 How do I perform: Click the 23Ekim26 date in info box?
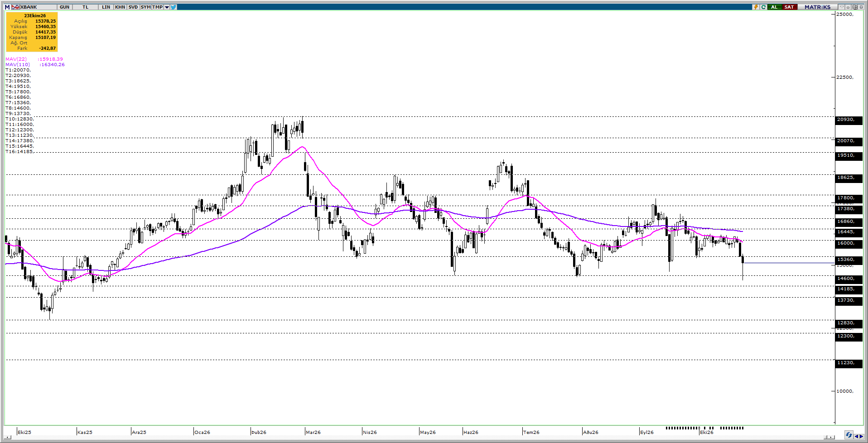coord(35,15)
